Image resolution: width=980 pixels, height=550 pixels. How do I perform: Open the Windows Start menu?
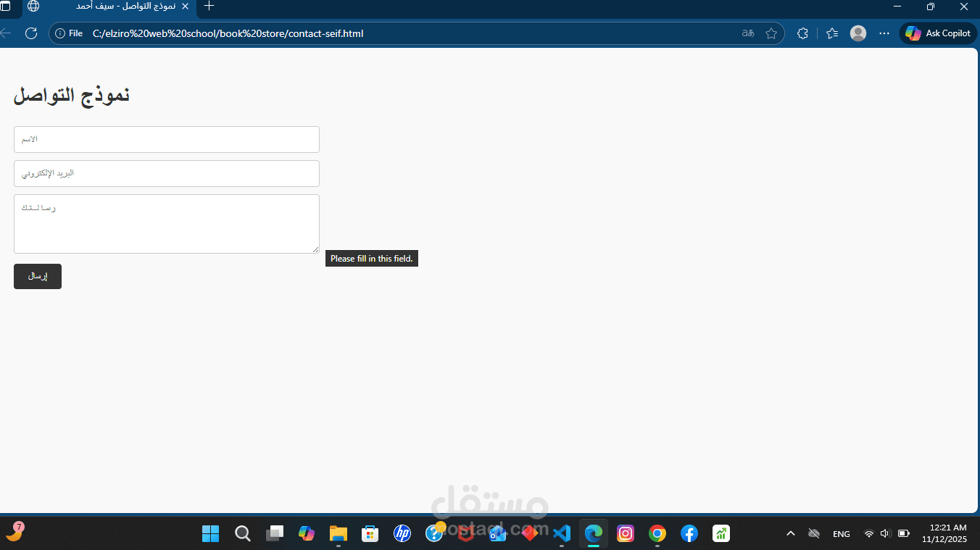point(210,534)
